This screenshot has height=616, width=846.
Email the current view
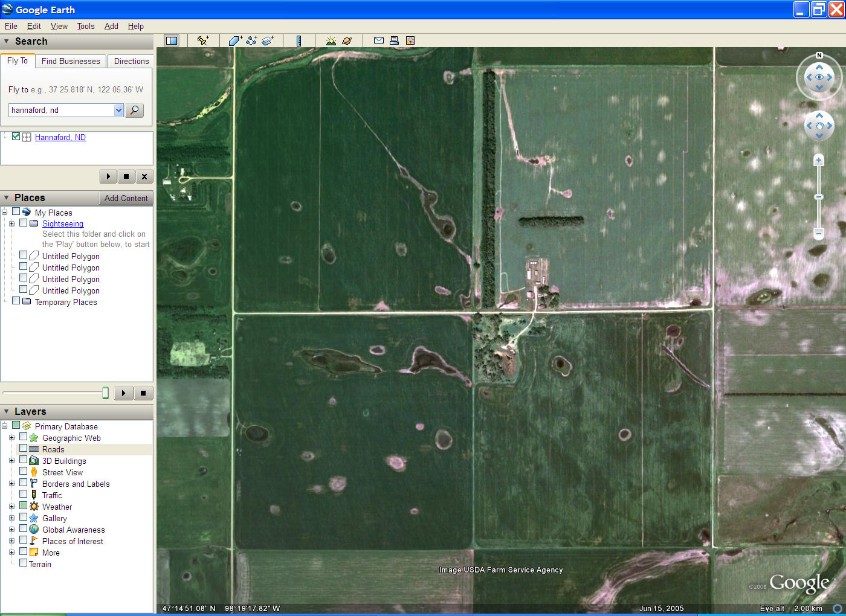(x=379, y=40)
